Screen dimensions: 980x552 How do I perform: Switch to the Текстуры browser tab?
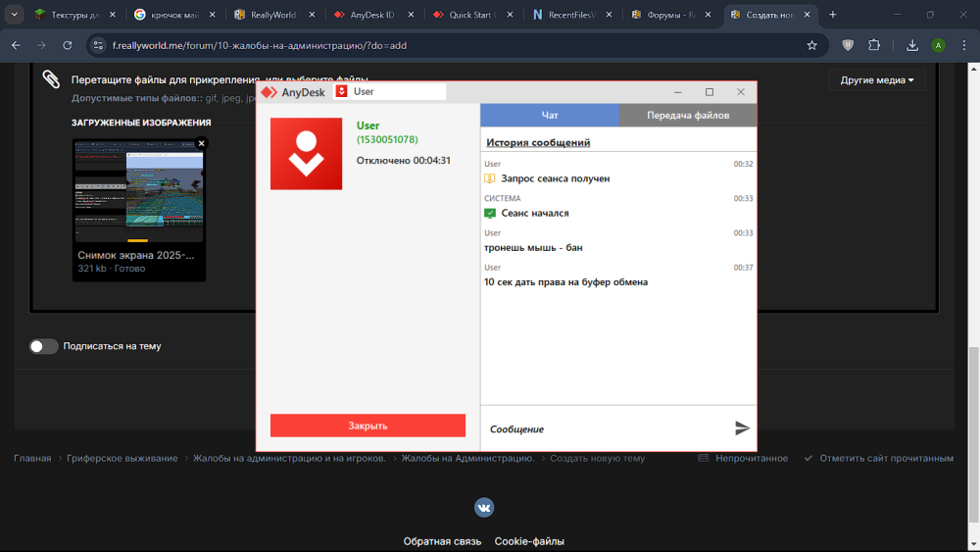pyautogui.click(x=75, y=15)
